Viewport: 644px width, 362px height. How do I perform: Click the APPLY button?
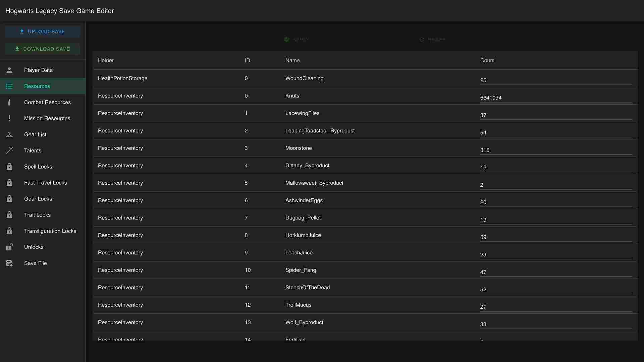click(297, 40)
